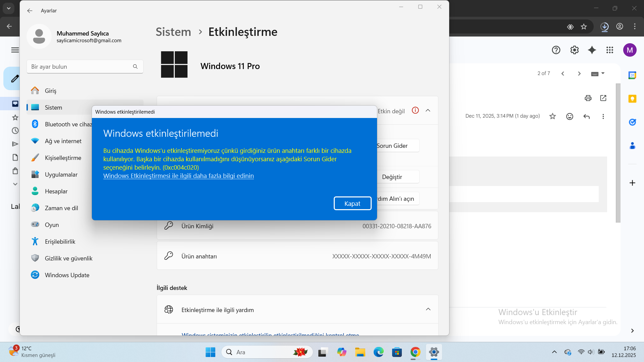The height and width of the screenshot is (362, 644).
Task: Compose a new email in Gmail
Action: coord(12,78)
